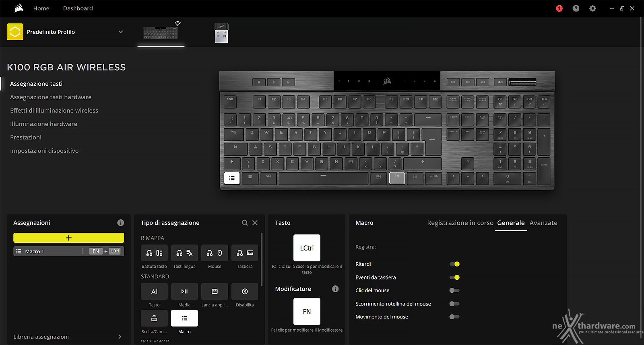
Task: Choose the Battuta tasto remap icon
Action: [x=154, y=253]
